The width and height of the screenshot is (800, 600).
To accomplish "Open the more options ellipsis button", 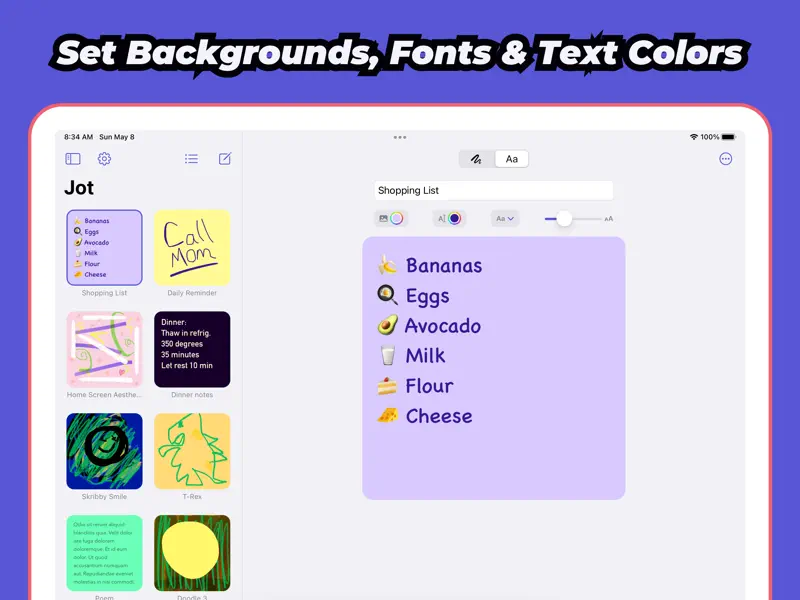I will tap(726, 159).
